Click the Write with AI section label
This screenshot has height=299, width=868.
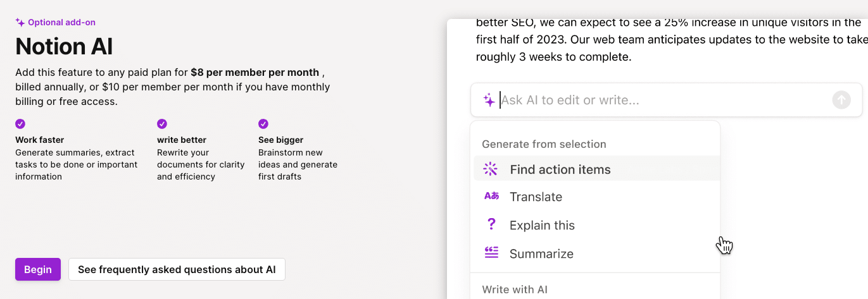coord(515,290)
